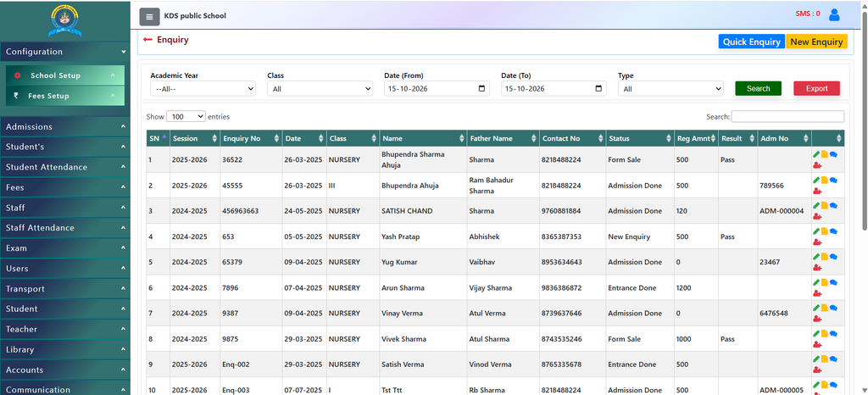Sort table by Status column

(x=640, y=138)
